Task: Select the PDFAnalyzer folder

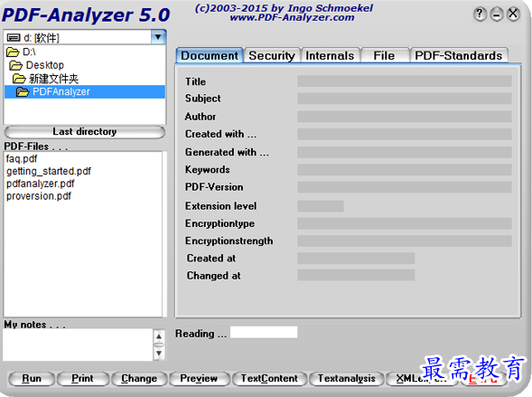Action: pyautogui.click(x=85, y=91)
